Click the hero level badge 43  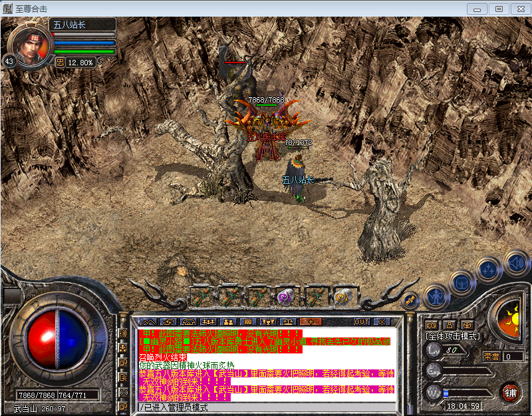point(9,61)
